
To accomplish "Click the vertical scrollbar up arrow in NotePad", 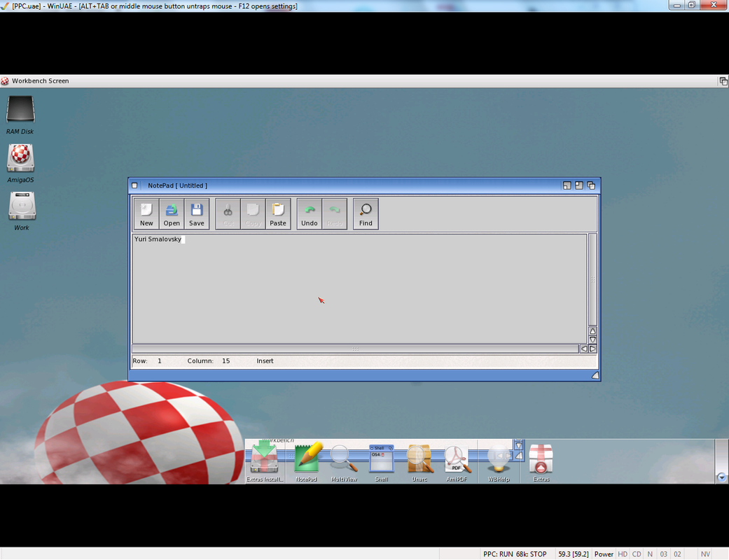I will coord(592,331).
